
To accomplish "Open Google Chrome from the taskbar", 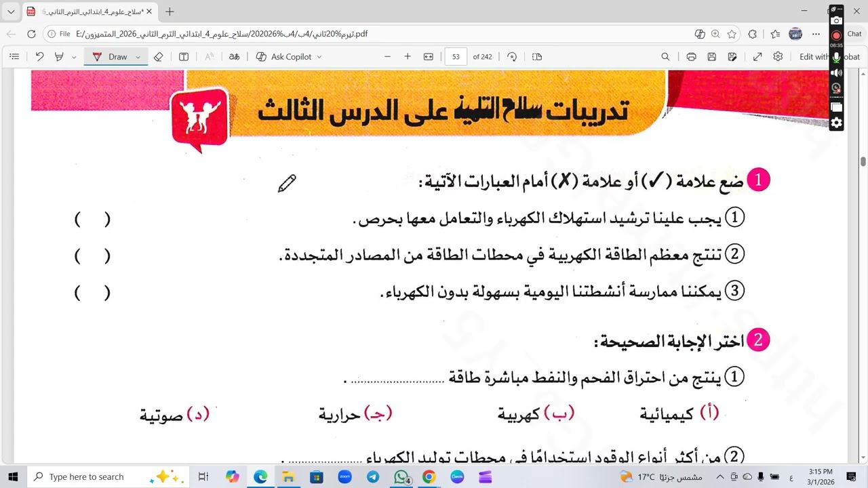I will (x=429, y=476).
